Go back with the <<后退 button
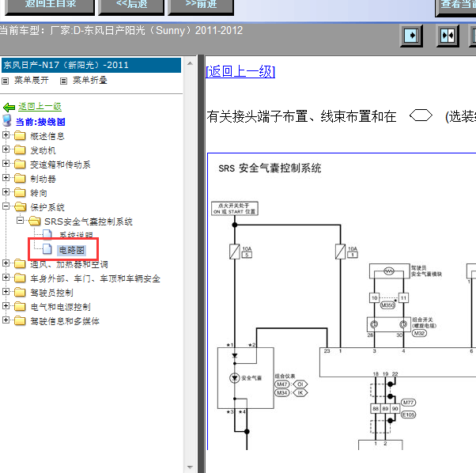This screenshot has height=473, width=476. tap(131, 6)
